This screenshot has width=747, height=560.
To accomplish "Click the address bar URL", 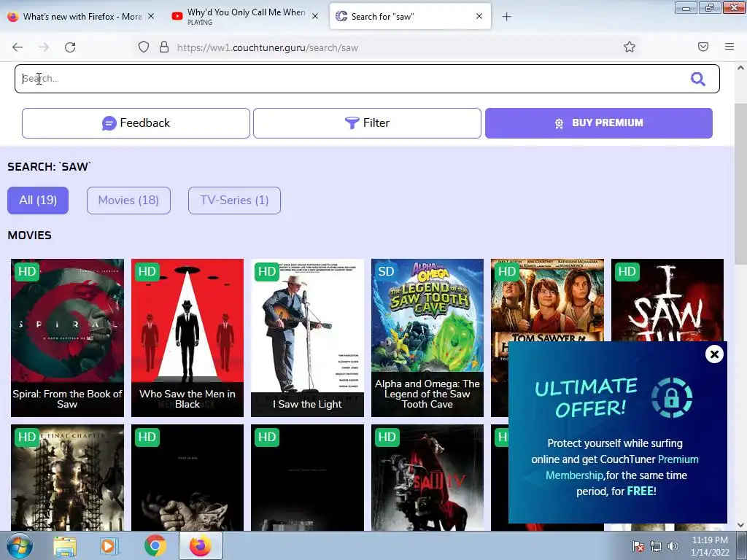I will point(267,47).
